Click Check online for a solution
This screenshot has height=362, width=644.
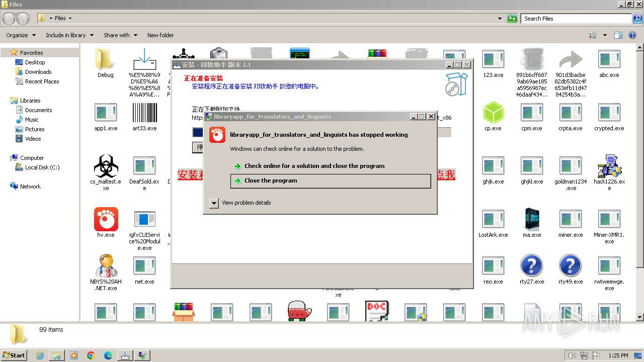331,166
